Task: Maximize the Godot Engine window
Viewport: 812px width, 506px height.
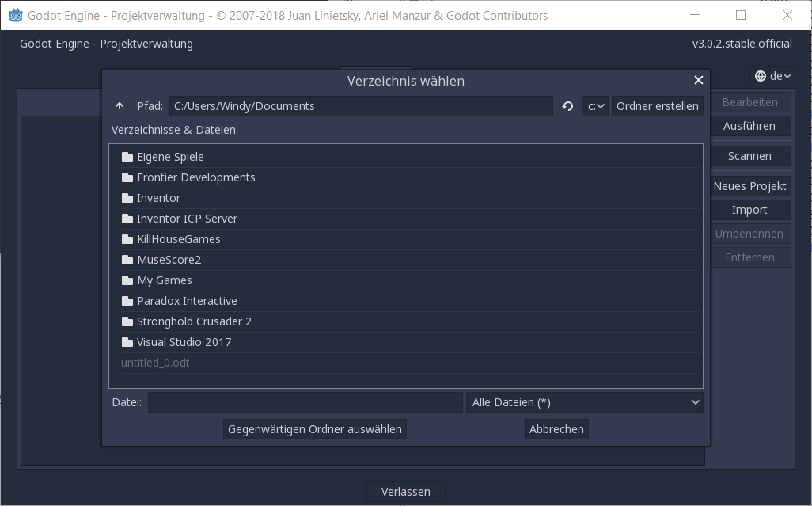Action: [x=741, y=15]
